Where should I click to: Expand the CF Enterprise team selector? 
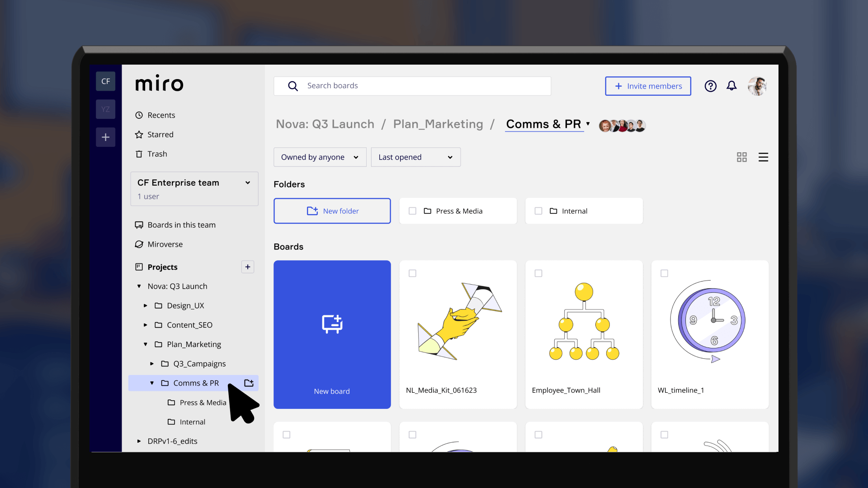pyautogui.click(x=194, y=189)
